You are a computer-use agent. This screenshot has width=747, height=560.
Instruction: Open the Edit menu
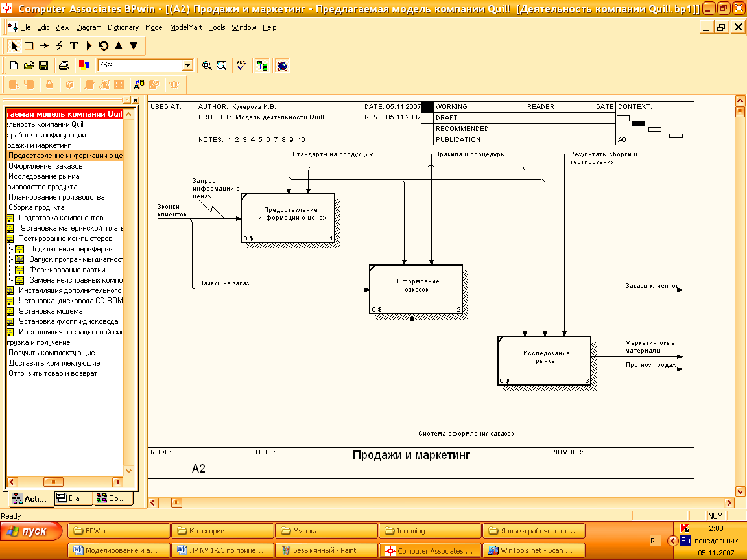pos(43,27)
